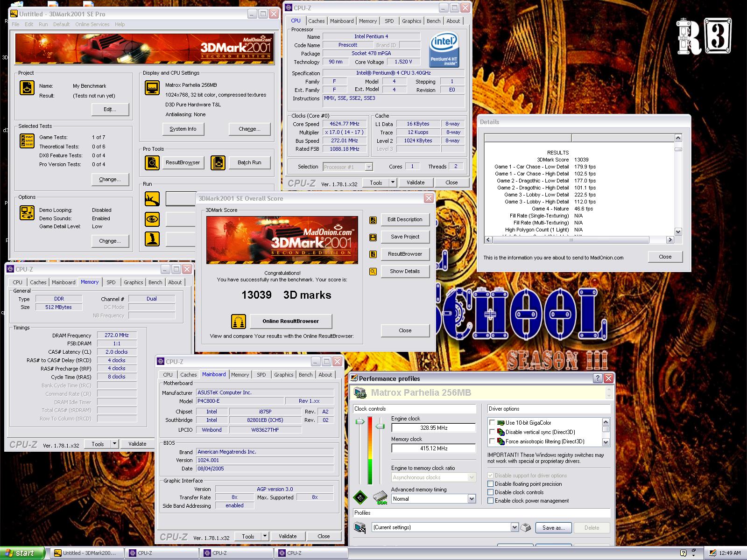Click the help question mark in Performance profiles
The image size is (747, 560).
pos(598,378)
